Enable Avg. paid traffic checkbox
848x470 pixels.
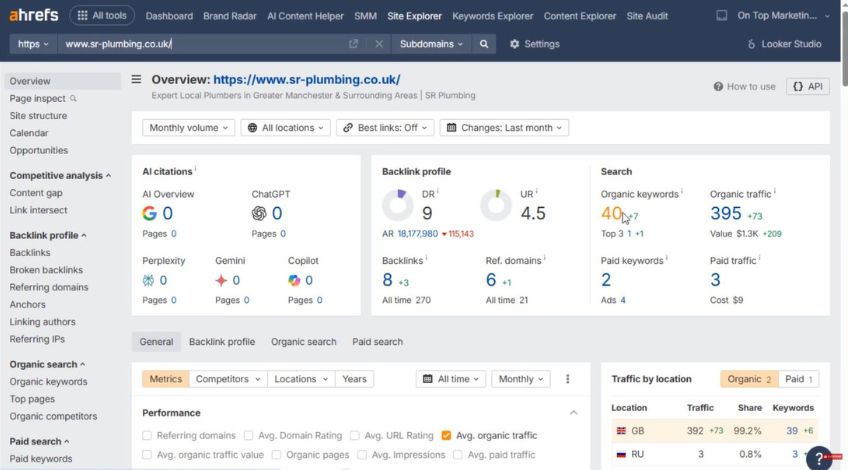(458, 455)
